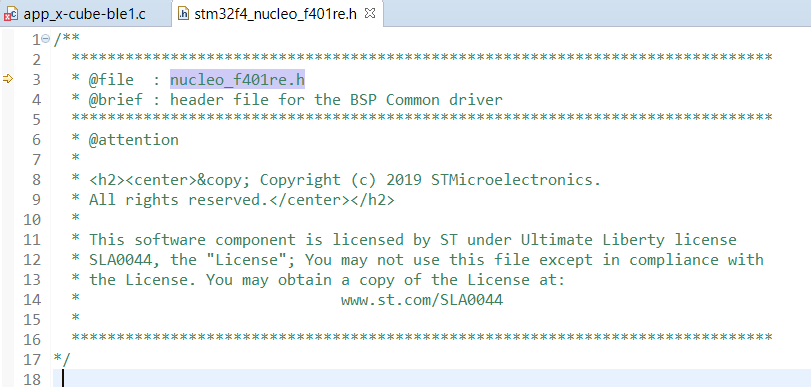Screen dimensions: 811x387
Task: Click 'Ultimate Liberty license' text on line 11
Action: pos(628,240)
